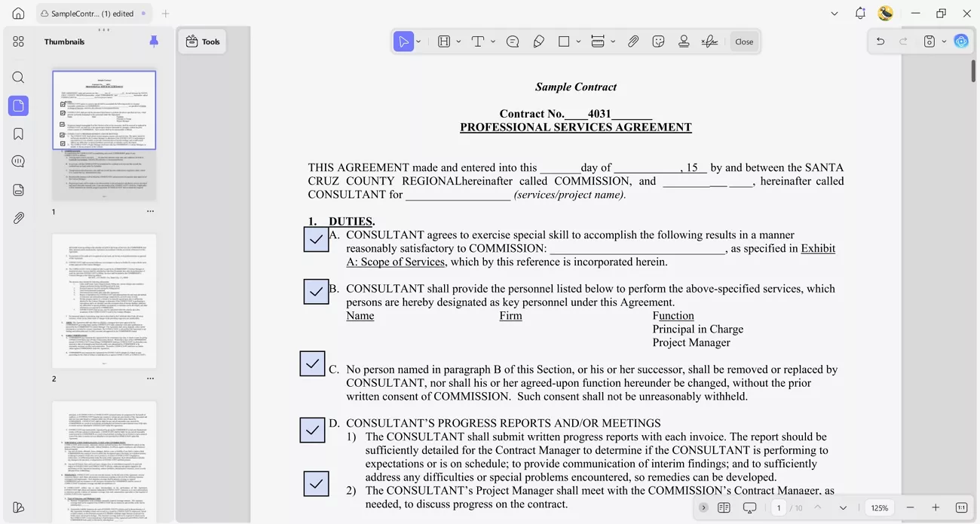Open the 125% zoom level dropdown
The width and height of the screenshot is (980, 524).
tap(879, 507)
